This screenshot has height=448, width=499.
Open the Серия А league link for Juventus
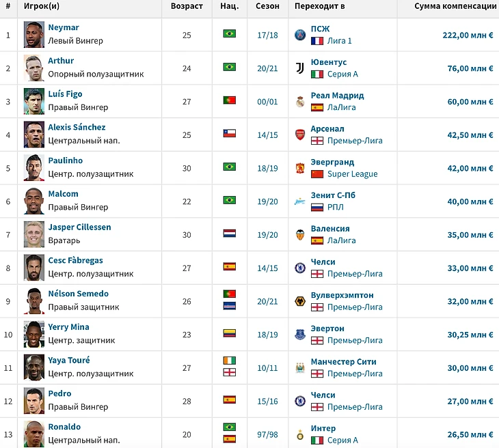click(x=342, y=74)
